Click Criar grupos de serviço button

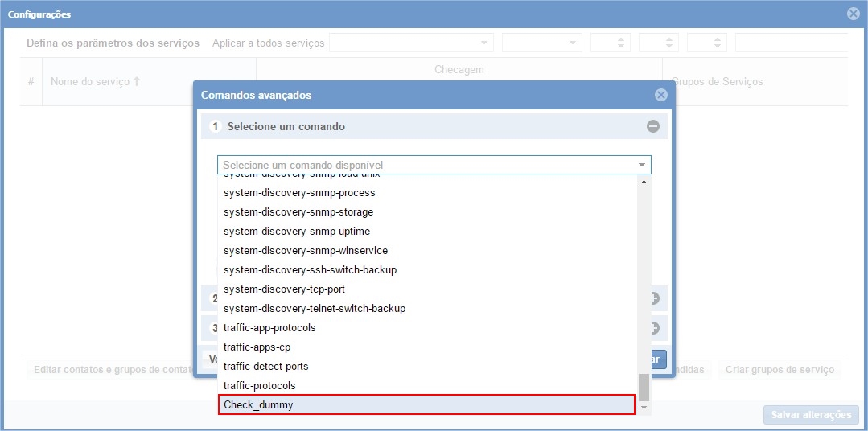click(780, 370)
